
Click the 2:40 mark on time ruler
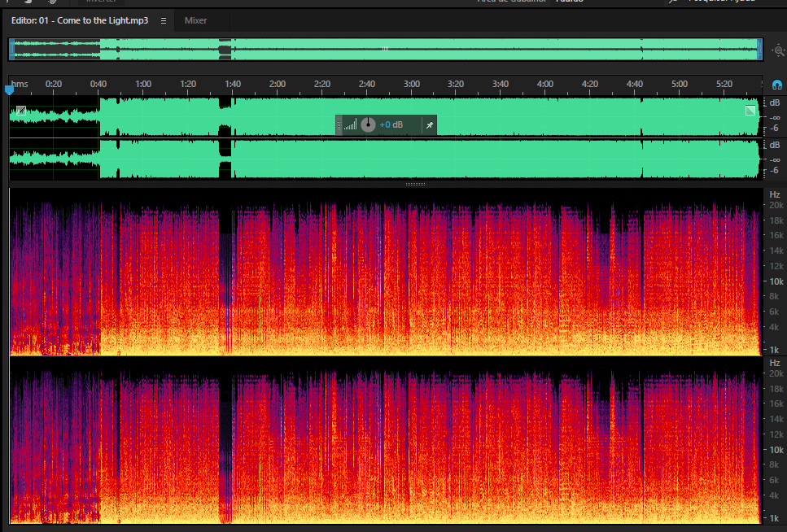(x=367, y=84)
